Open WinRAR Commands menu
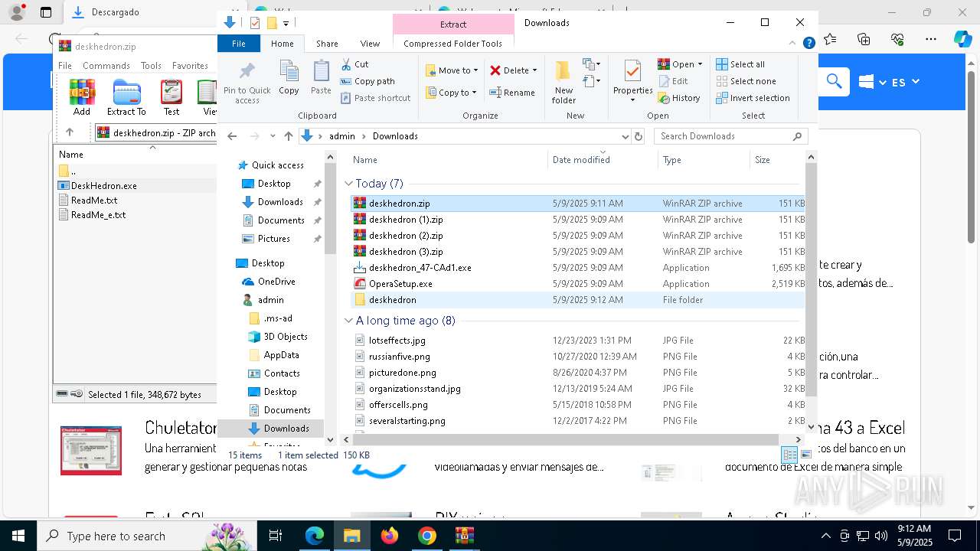 [x=106, y=66]
